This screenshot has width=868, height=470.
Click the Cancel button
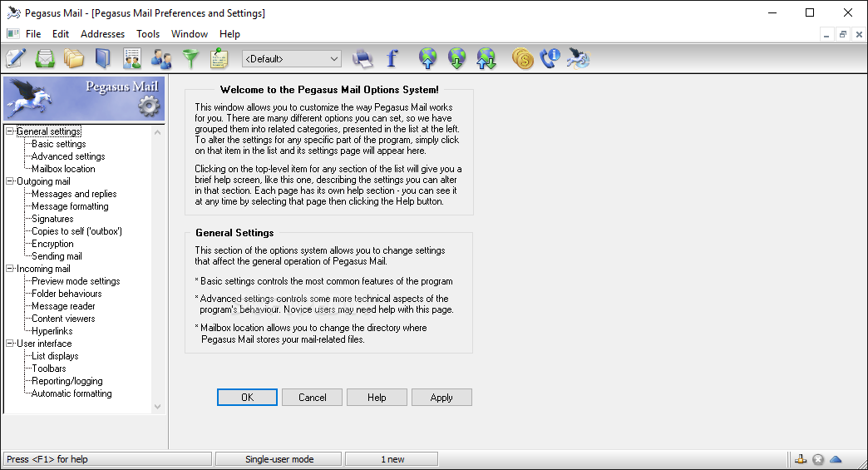point(313,398)
